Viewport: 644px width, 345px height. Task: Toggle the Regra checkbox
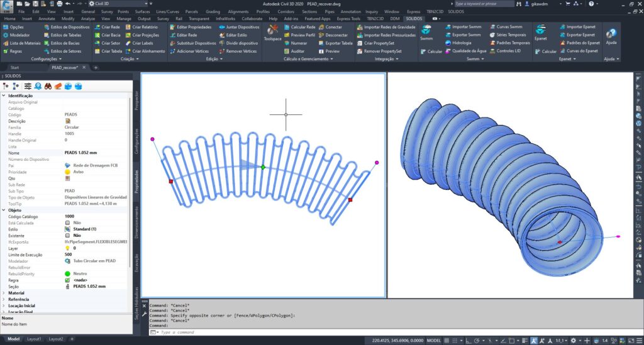(67, 280)
